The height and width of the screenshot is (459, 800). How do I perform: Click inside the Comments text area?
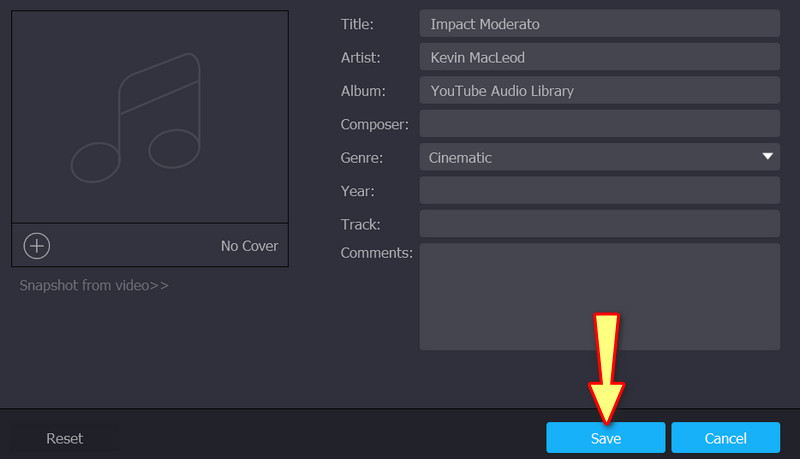click(x=598, y=296)
